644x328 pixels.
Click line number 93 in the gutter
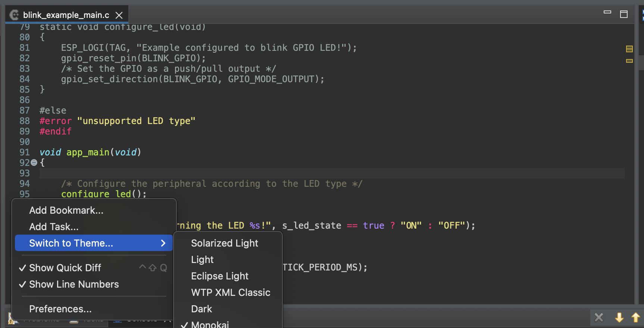[x=25, y=173]
